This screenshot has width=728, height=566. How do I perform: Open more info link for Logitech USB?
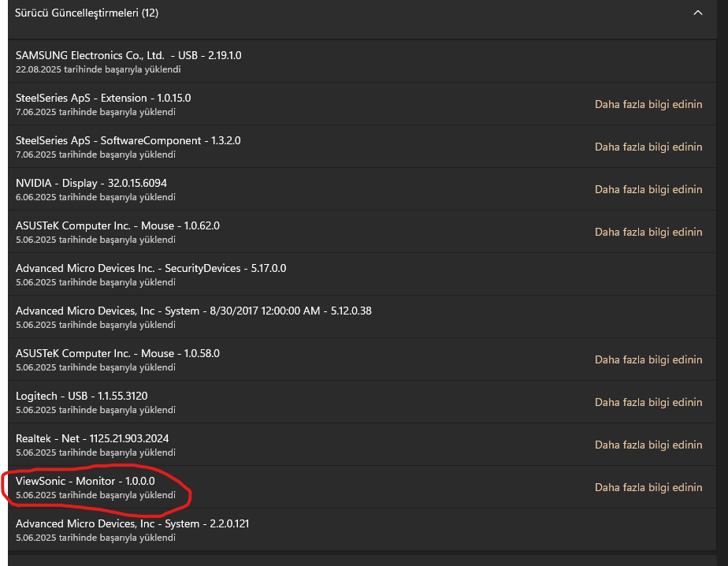coord(648,402)
